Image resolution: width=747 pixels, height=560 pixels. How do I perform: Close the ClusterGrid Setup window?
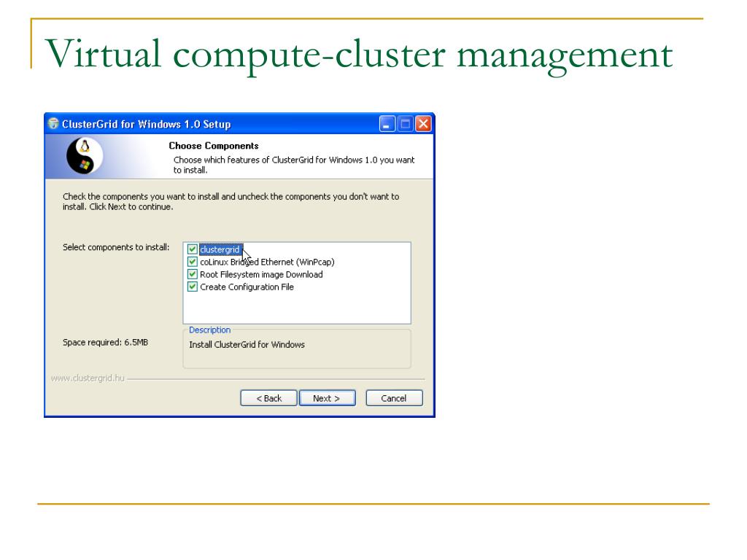pyautogui.click(x=423, y=124)
